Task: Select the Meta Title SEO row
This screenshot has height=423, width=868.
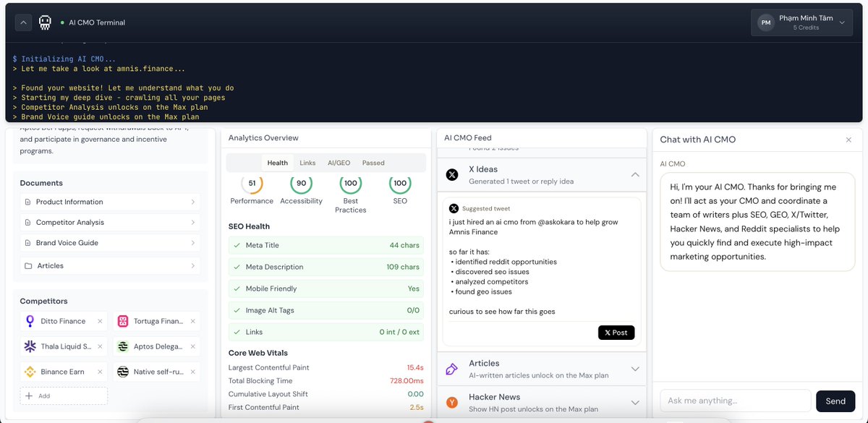Action: coord(326,245)
